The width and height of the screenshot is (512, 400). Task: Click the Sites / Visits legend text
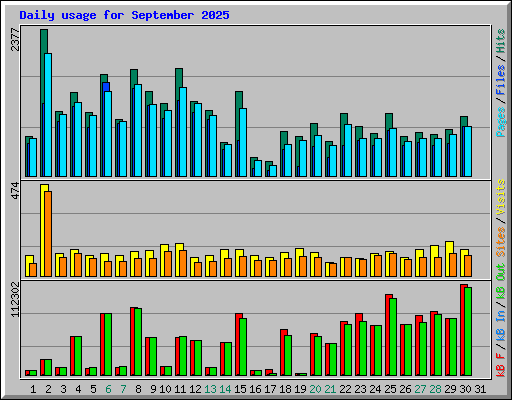(501, 218)
